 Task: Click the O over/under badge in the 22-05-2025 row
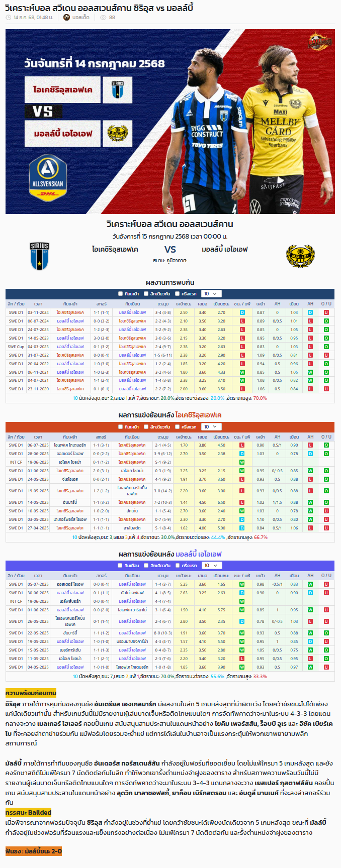coord(326,633)
